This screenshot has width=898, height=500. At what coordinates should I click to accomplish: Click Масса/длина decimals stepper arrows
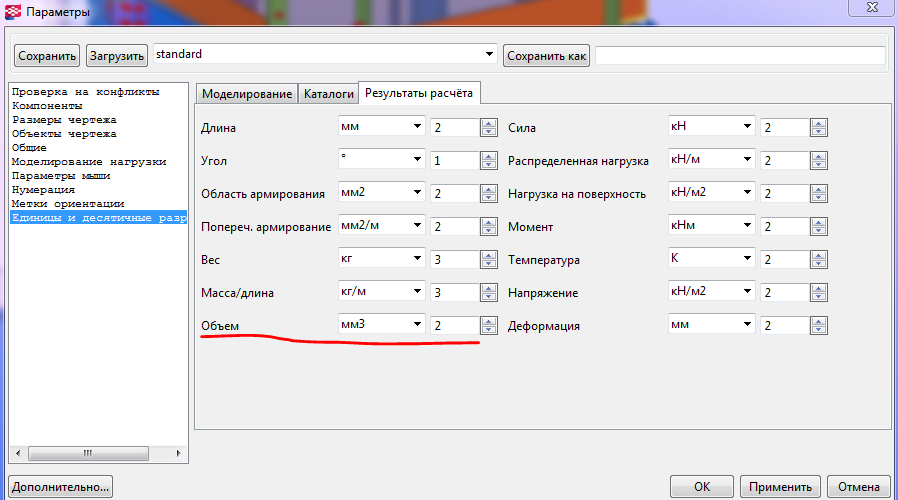click(489, 292)
